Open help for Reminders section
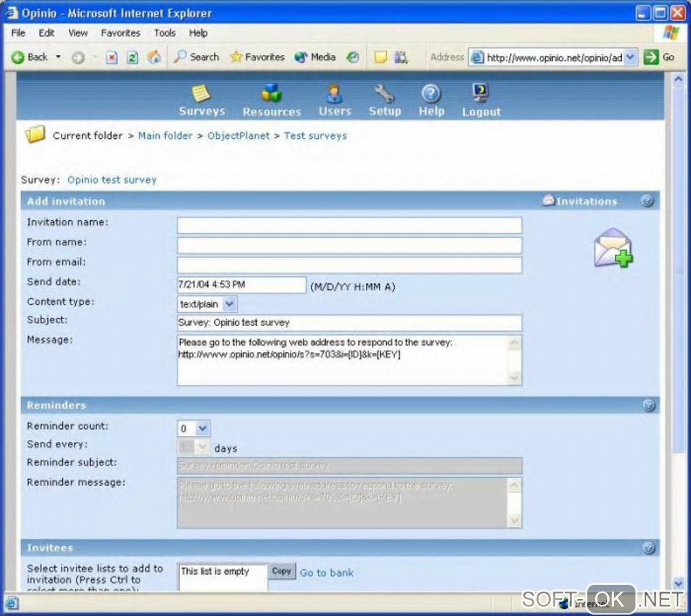Image resolution: width=691 pixels, height=616 pixels. 648,405
